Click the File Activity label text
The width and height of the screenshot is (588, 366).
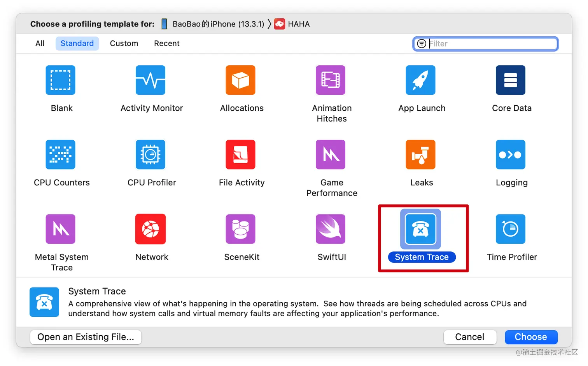pyautogui.click(x=242, y=183)
